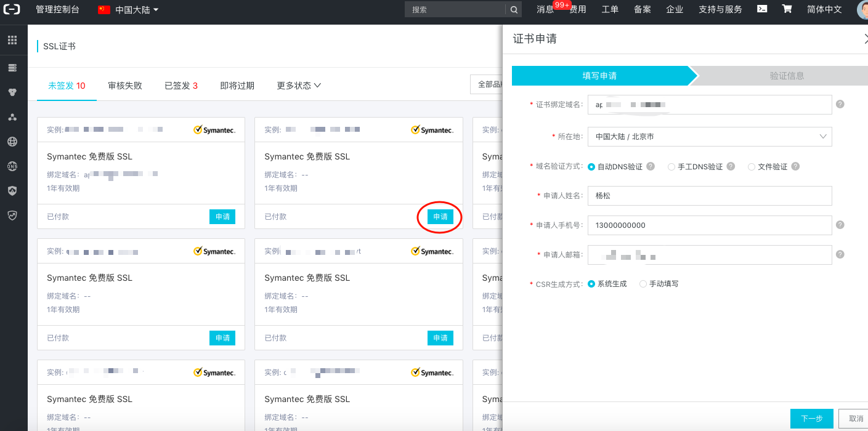Image resolution: width=868 pixels, height=431 pixels.
Task: Click the database cluster sidebar icon
Action: 12,92
